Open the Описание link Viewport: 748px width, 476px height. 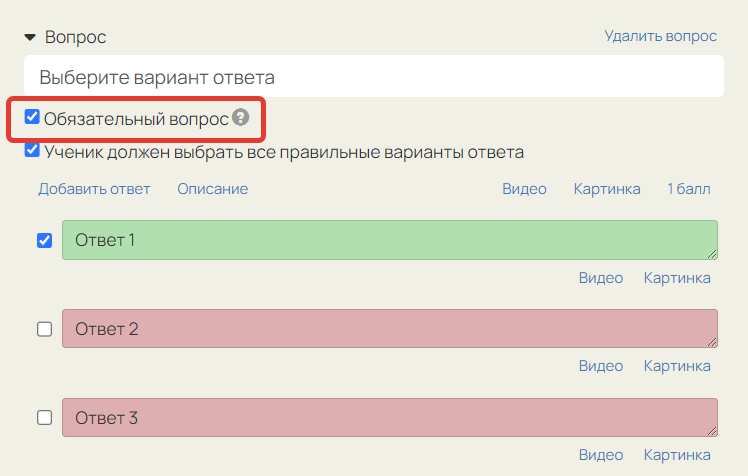pos(213,189)
